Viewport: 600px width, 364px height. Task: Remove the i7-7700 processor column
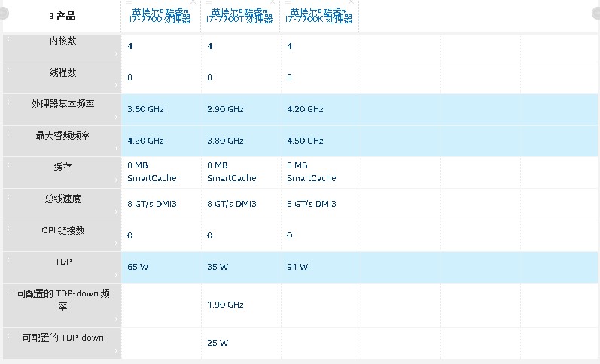[193, 2]
